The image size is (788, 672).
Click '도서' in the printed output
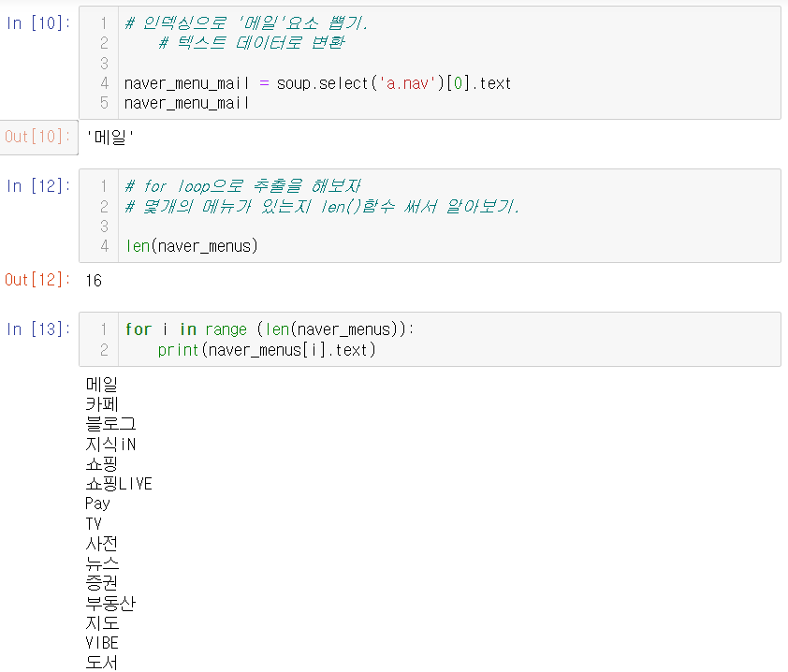tap(102, 663)
